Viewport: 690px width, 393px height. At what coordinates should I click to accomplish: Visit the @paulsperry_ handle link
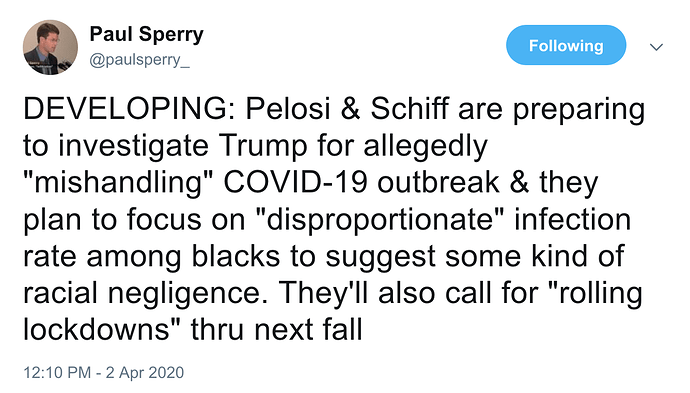coord(139,59)
